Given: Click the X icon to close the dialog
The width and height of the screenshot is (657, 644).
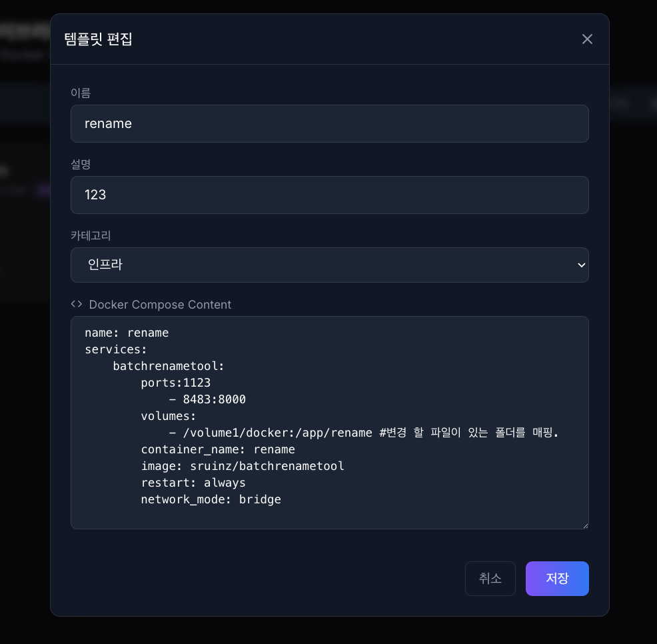Looking at the screenshot, I should (x=587, y=39).
